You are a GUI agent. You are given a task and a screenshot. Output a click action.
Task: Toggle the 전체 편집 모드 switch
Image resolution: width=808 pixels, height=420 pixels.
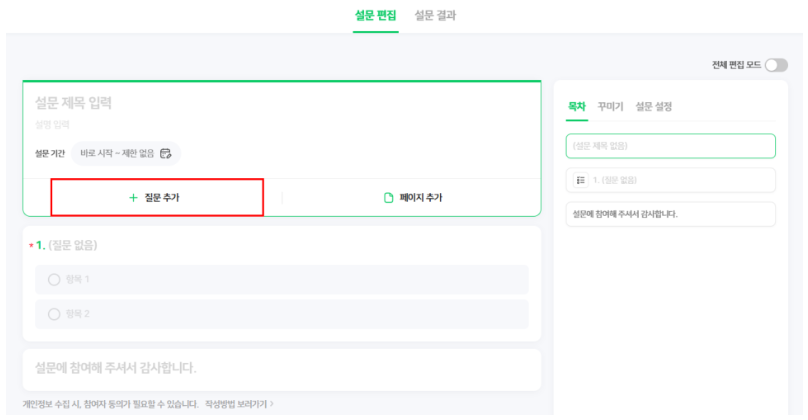coord(776,65)
